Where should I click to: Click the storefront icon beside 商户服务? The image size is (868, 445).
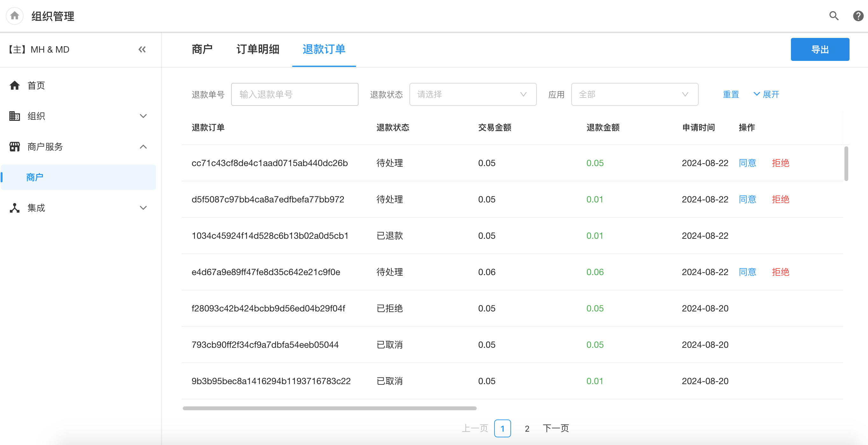pos(15,147)
